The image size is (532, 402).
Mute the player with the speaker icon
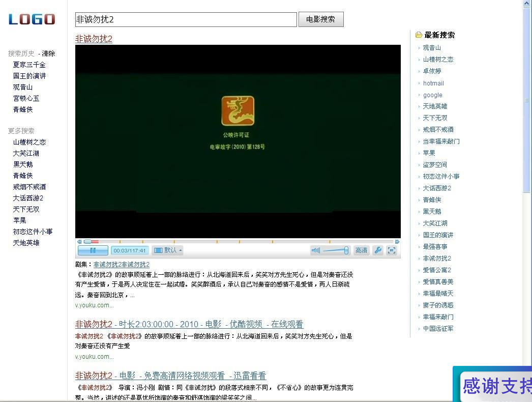coord(315,250)
